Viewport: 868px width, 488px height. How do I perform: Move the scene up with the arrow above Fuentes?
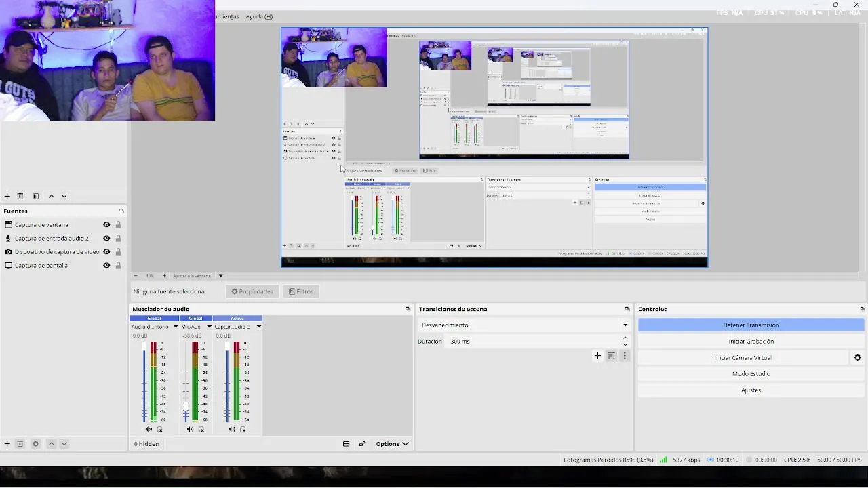tap(51, 196)
